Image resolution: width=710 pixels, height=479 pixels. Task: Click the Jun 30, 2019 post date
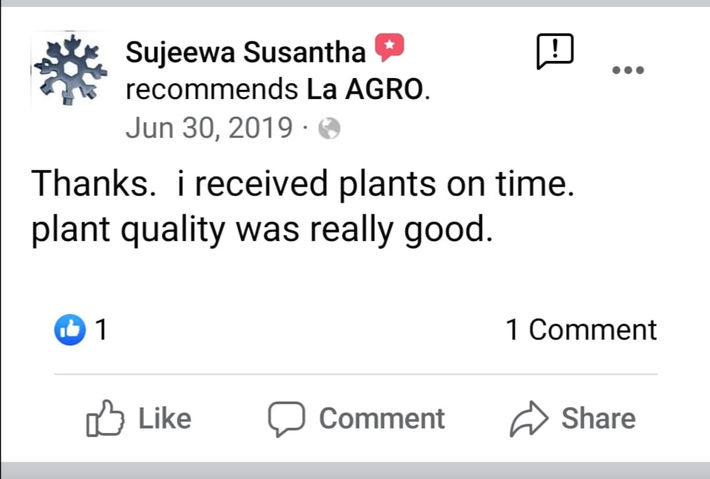pyautogui.click(x=209, y=128)
